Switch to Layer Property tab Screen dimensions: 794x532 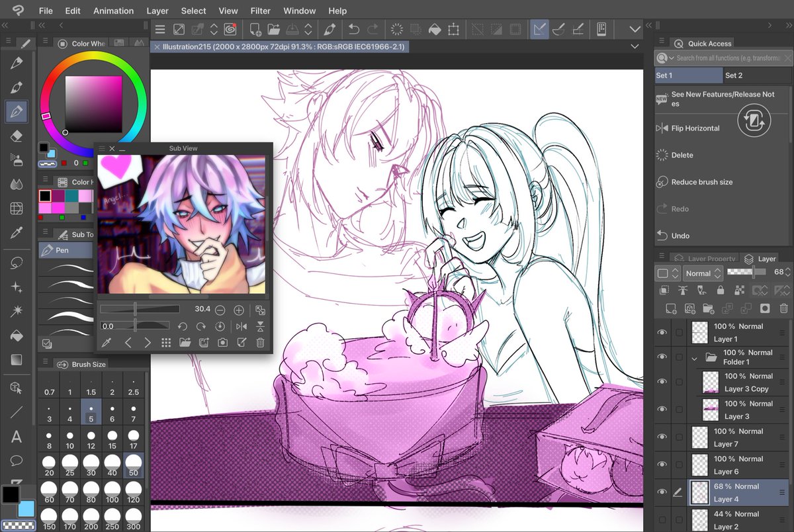pyautogui.click(x=703, y=259)
